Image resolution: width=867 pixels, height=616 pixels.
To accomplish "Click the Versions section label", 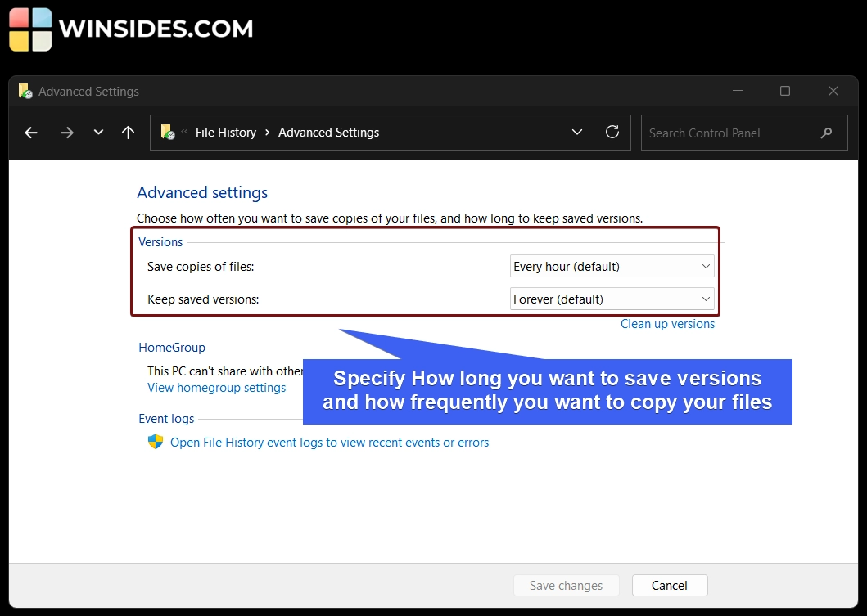I will point(160,242).
